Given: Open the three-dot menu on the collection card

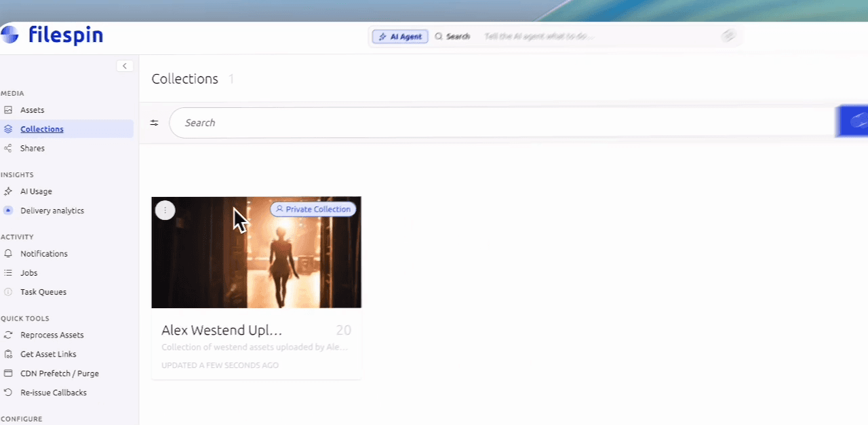Looking at the screenshot, I should click(x=165, y=210).
